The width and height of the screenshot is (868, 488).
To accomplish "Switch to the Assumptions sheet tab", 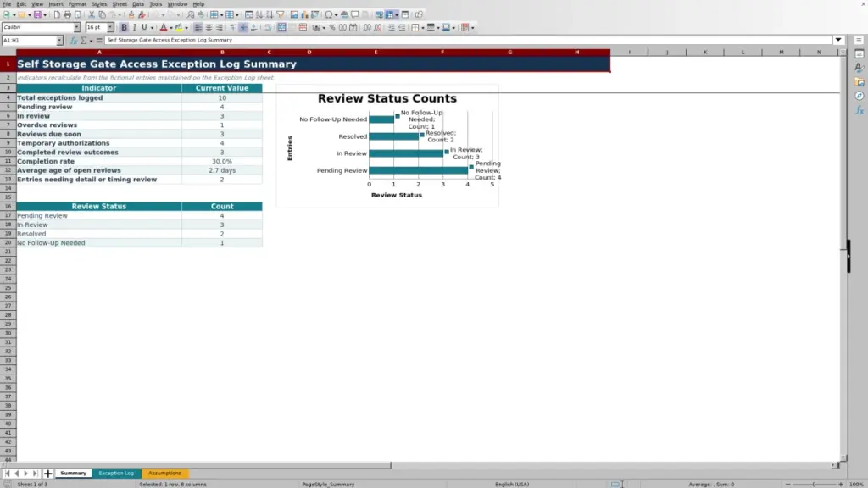I will click(x=164, y=474).
